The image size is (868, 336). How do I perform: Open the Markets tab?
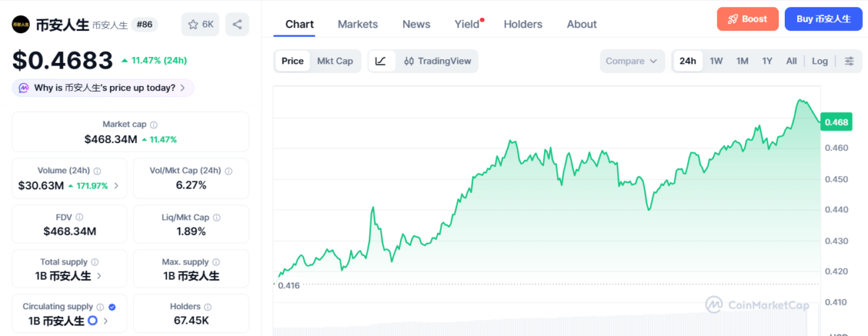point(357,25)
